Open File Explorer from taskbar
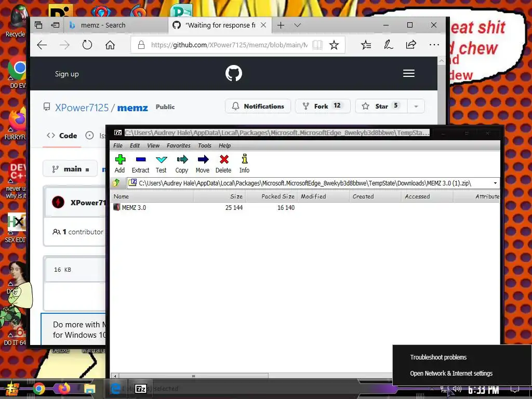This screenshot has height=399, width=532. point(89,389)
